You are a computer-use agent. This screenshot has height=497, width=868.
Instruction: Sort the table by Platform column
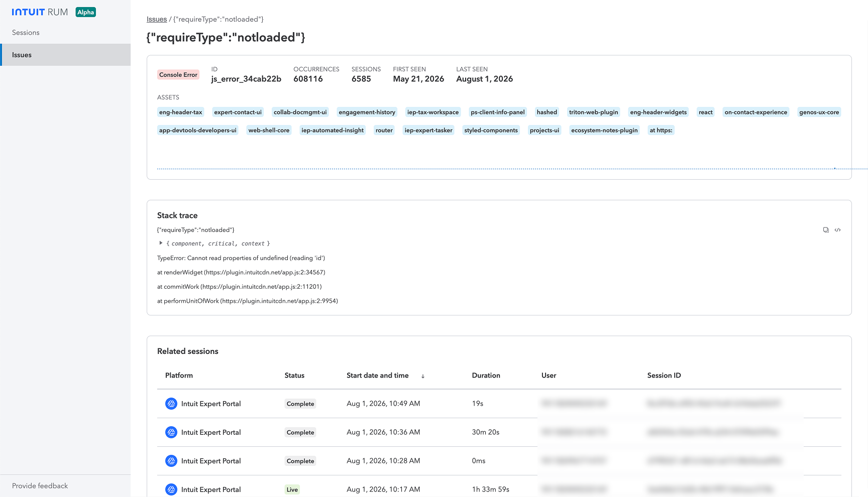pyautogui.click(x=179, y=376)
